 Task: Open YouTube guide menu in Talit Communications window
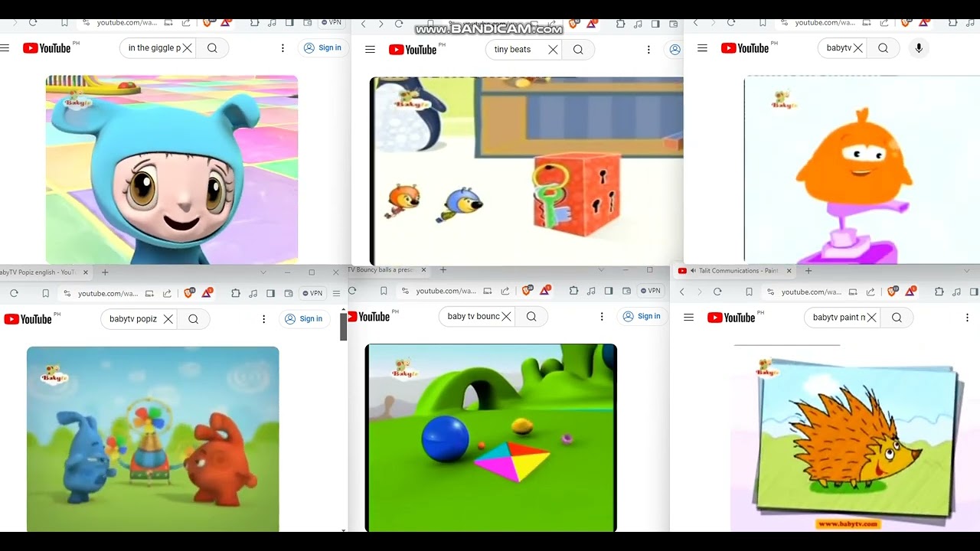pyautogui.click(x=688, y=318)
